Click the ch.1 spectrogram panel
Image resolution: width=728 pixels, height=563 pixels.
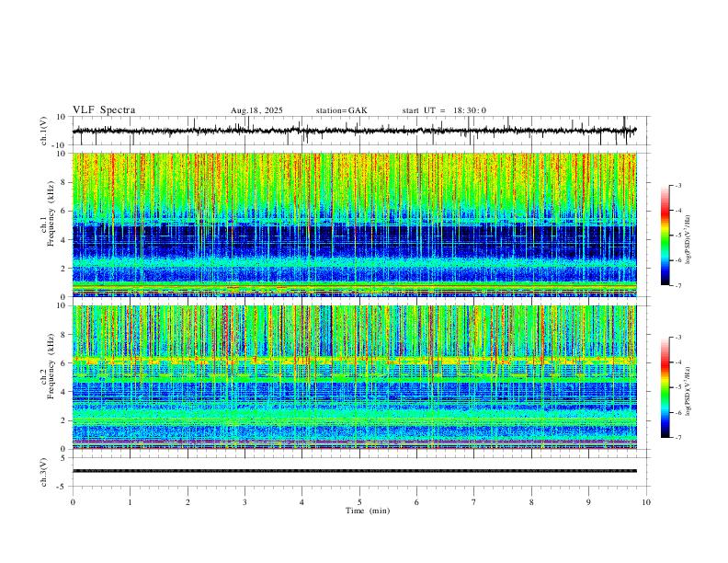pyautogui.click(x=355, y=224)
